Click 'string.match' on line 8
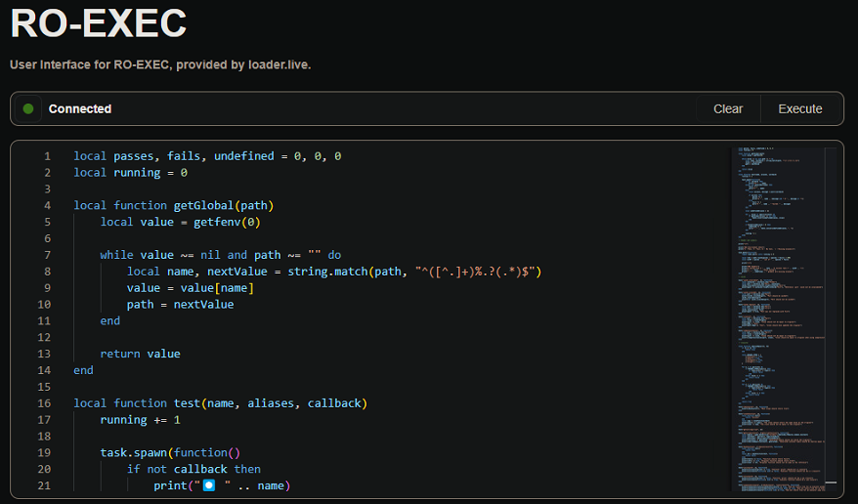The image size is (858, 504). (x=327, y=272)
